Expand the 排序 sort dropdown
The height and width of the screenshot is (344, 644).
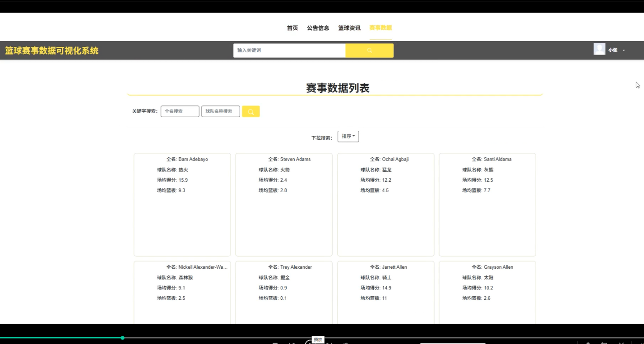click(348, 137)
